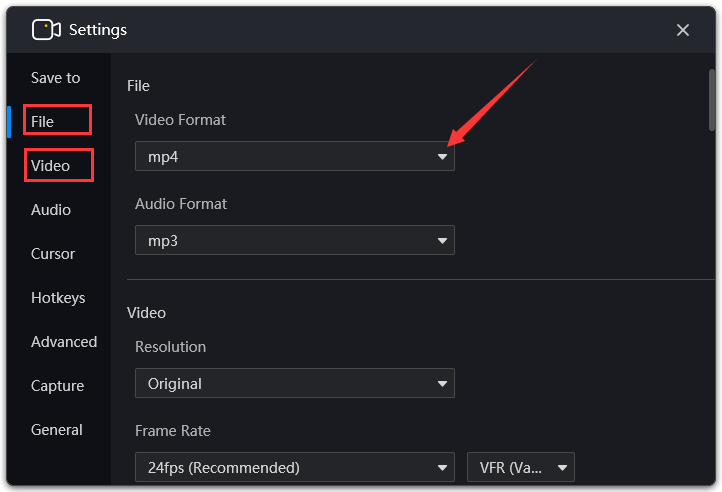Select the Save to sidebar item
Image resolution: width=722 pixels, height=492 pixels.
tap(56, 78)
